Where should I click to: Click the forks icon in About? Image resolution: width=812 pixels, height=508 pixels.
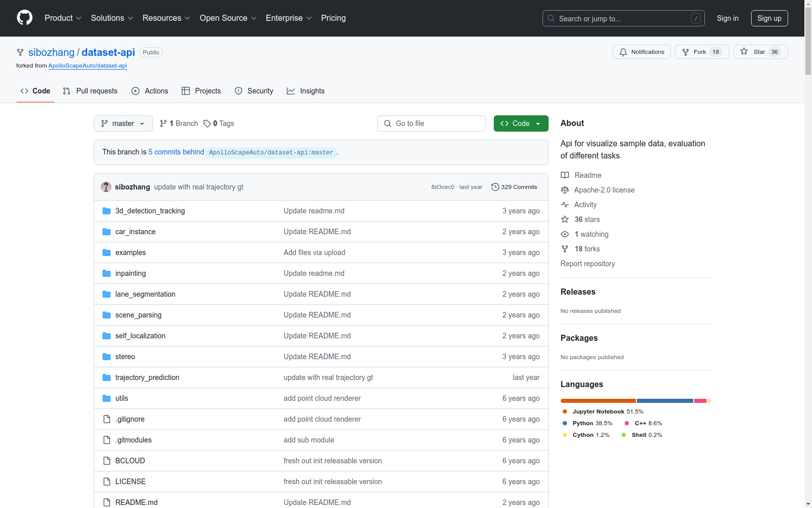coord(565,249)
